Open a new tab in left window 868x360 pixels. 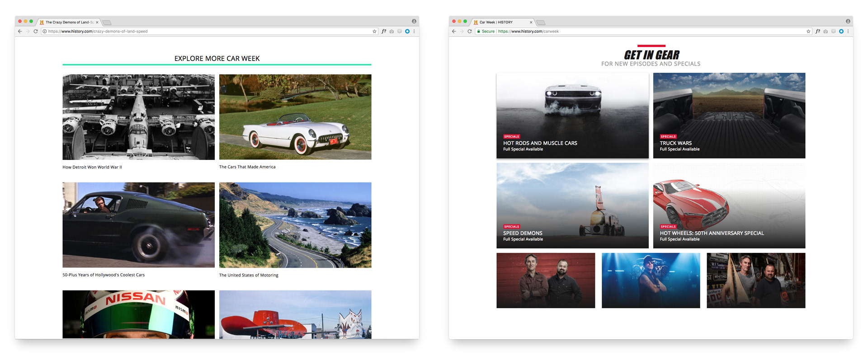pos(107,22)
